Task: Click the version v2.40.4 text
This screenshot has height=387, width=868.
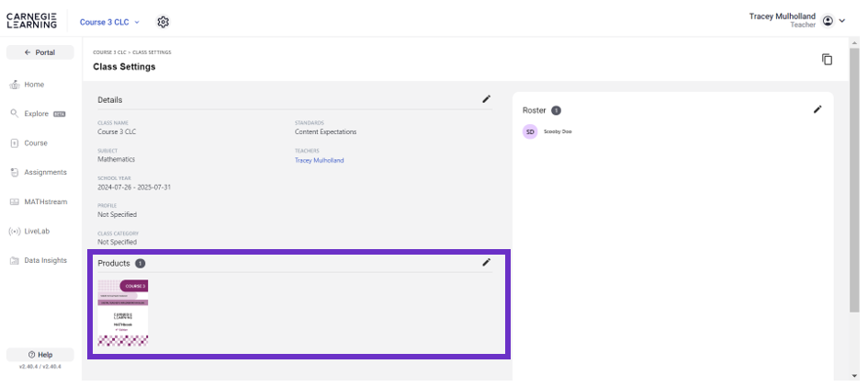Action: pyautogui.click(x=39, y=367)
